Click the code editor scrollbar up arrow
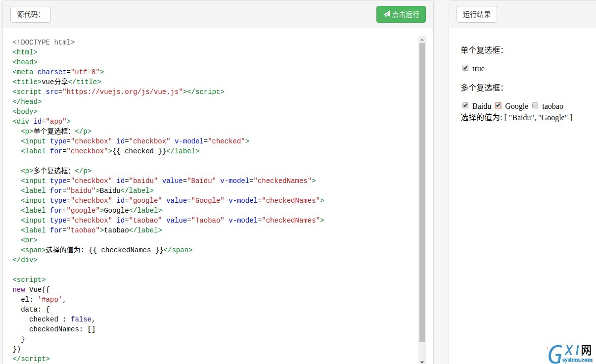 [x=422, y=40]
